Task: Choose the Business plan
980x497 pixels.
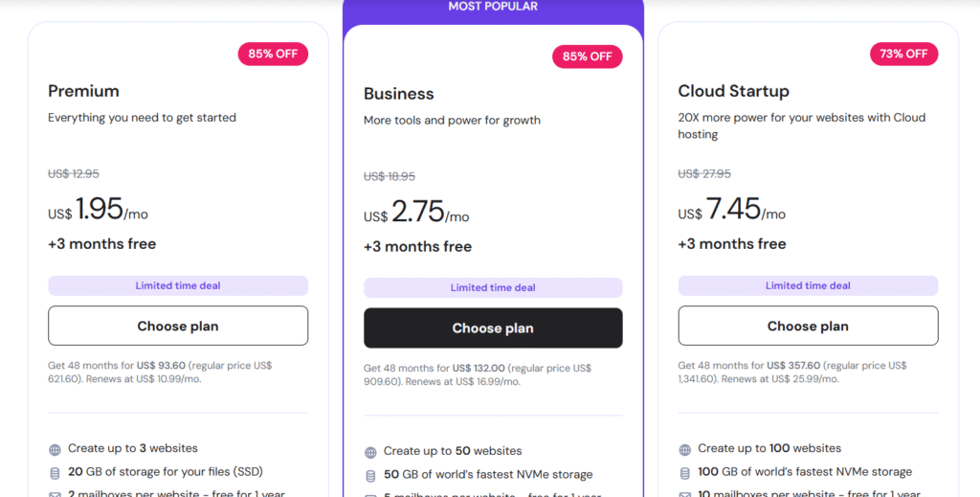Action: coord(493,328)
